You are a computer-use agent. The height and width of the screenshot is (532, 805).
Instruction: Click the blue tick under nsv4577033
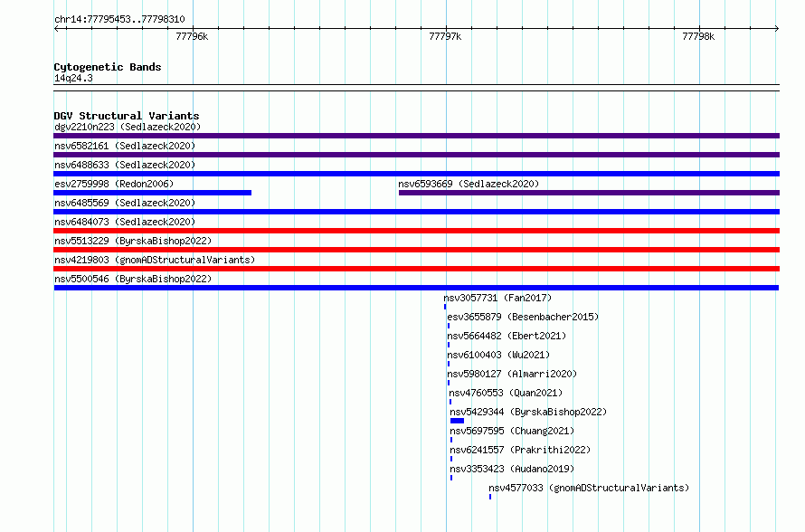489,497
